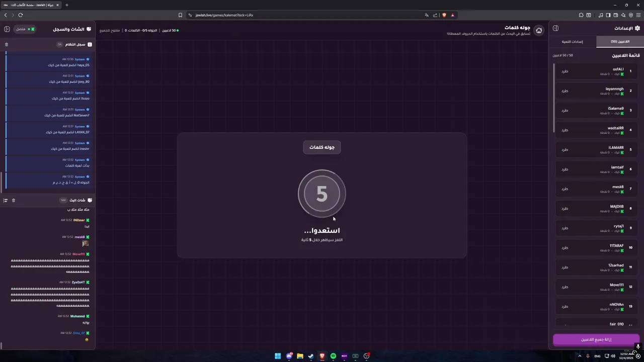Open page translate icon in address bar
The height and width of the screenshot is (362, 644).
[427, 15]
